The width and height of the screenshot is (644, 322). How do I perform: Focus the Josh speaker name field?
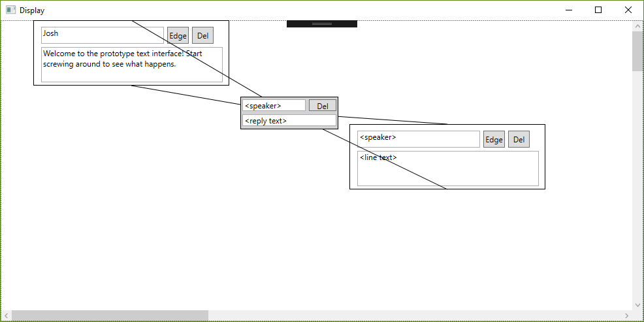click(102, 35)
